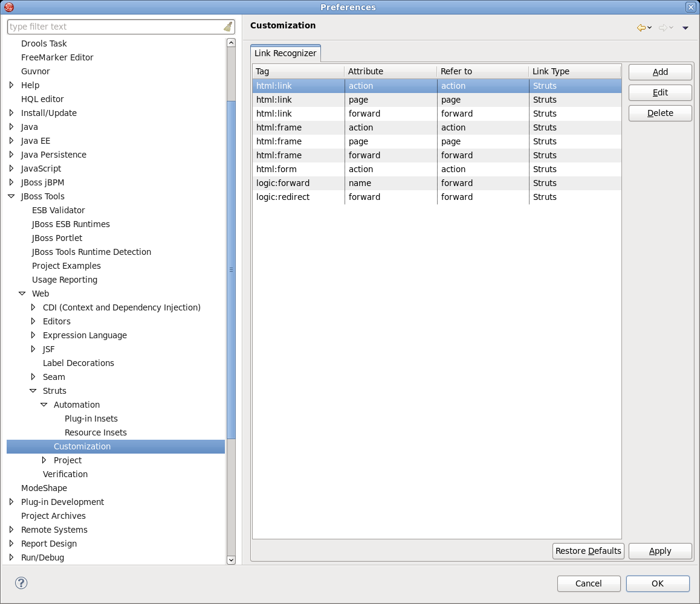The image size is (700, 604).
Task: Expand the Java EE tree node
Action: coord(11,141)
